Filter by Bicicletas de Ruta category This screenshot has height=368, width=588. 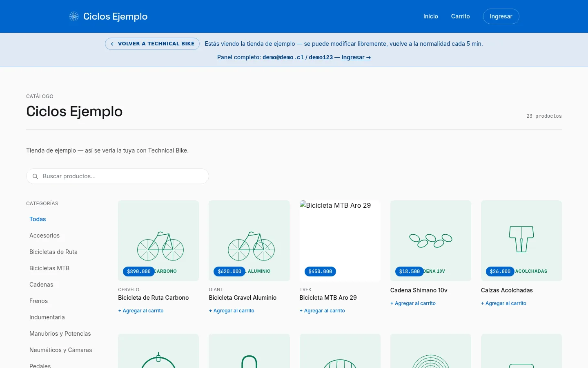[53, 252]
